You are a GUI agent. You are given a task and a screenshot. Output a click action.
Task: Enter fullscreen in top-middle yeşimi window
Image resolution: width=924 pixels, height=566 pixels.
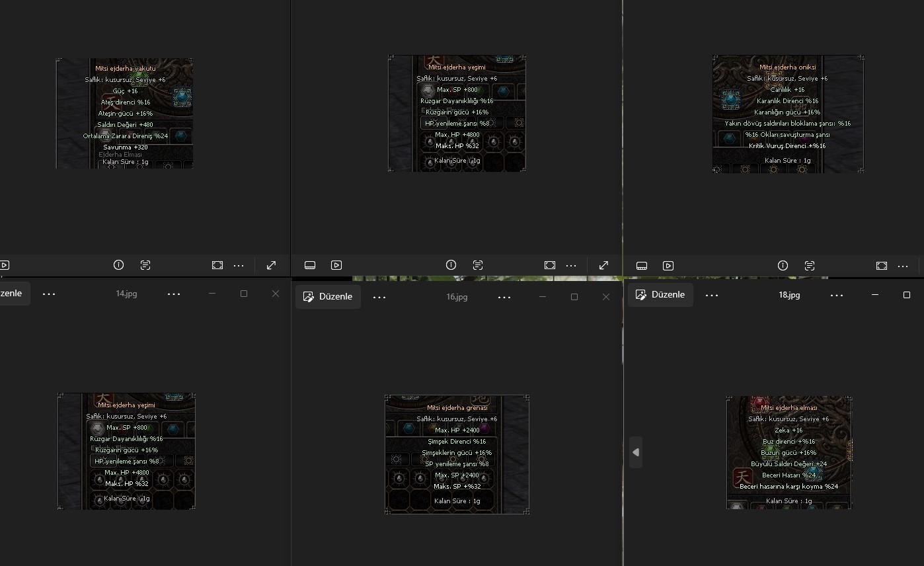[x=603, y=265]
